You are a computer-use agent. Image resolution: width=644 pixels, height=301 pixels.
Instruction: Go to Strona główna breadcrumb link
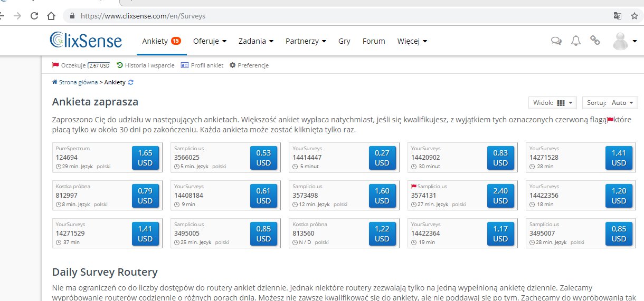point(78,82)
